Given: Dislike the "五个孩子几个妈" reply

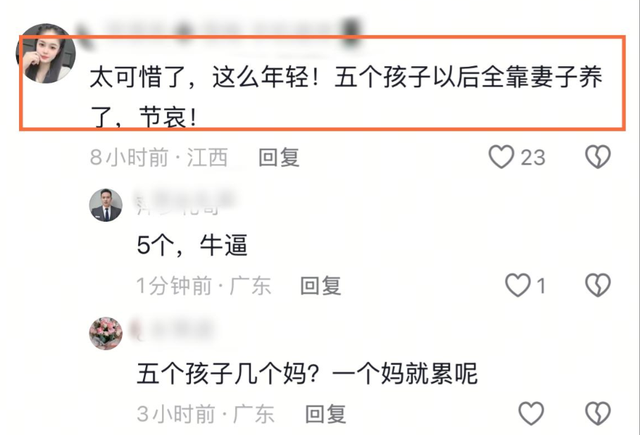Looking at the screenshot, I should (598, 413).
